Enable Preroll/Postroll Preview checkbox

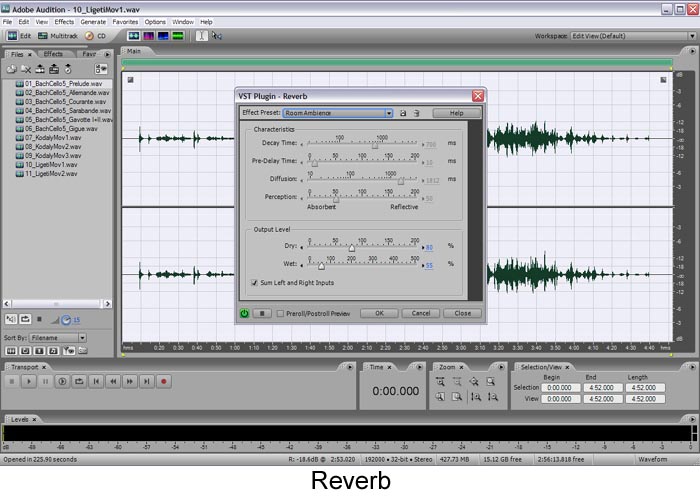pyautogui.click(x=280, y=313)
